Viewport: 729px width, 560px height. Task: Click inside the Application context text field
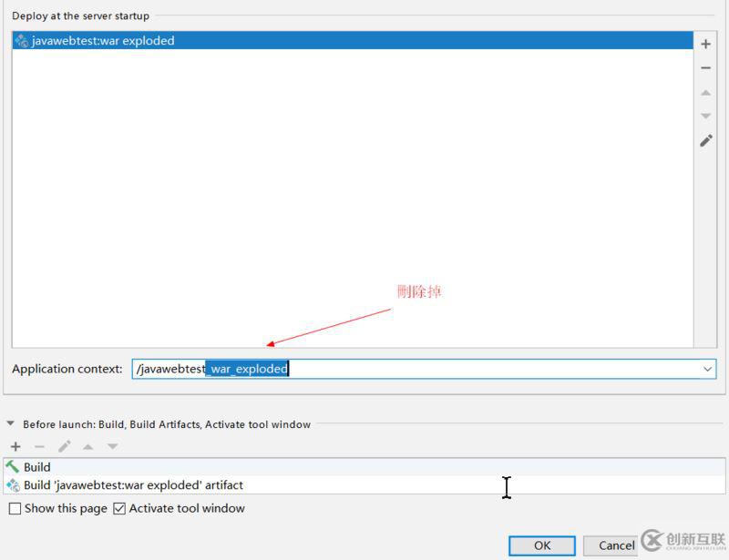(x=424, y=369)
